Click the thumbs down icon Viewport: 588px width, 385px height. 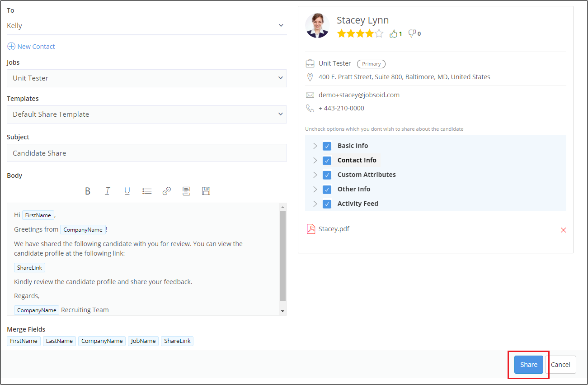(412, 33)
